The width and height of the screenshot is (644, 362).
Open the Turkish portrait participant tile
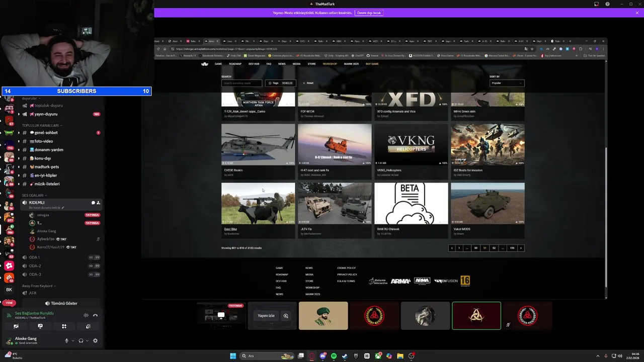point(323,316)
